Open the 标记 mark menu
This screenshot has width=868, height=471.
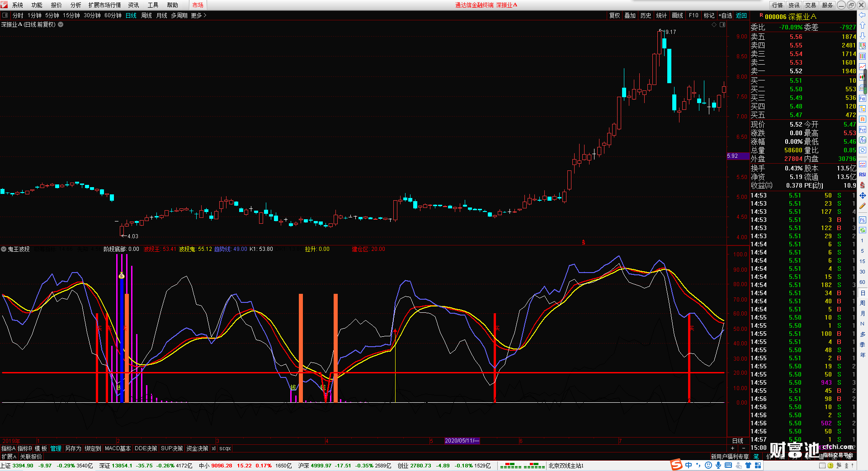[709, 15]
